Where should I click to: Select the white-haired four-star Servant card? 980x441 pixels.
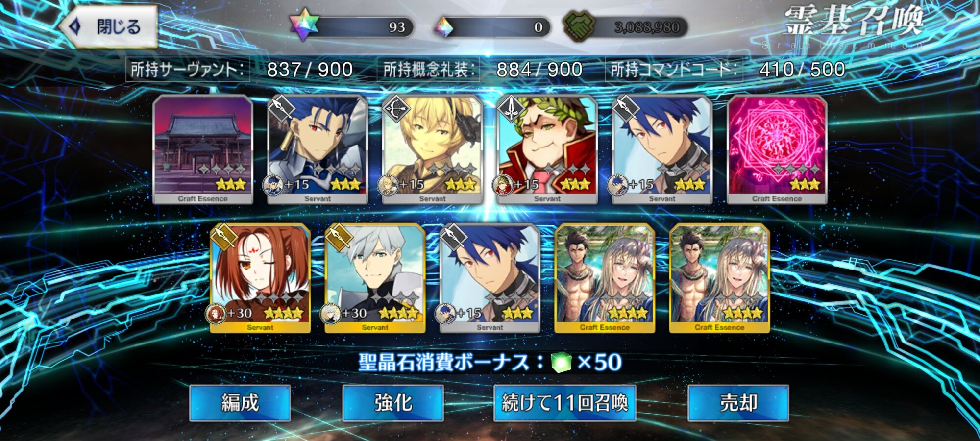click(x=375, y=278)
